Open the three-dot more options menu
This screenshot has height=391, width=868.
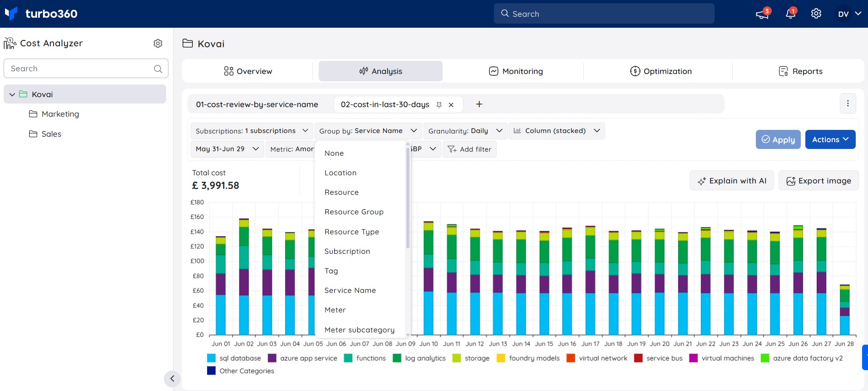(x=848, y=103)
